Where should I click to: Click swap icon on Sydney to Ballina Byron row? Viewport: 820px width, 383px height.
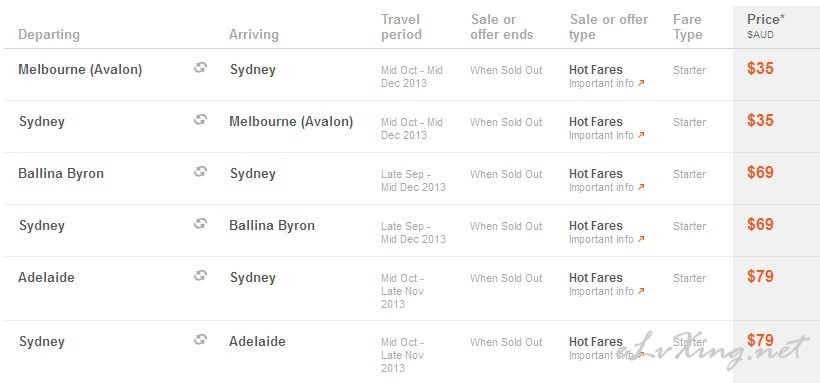200,224
